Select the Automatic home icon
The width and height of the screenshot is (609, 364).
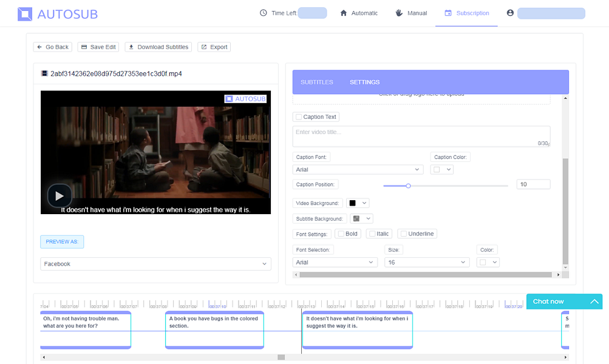tap(344, 12)
